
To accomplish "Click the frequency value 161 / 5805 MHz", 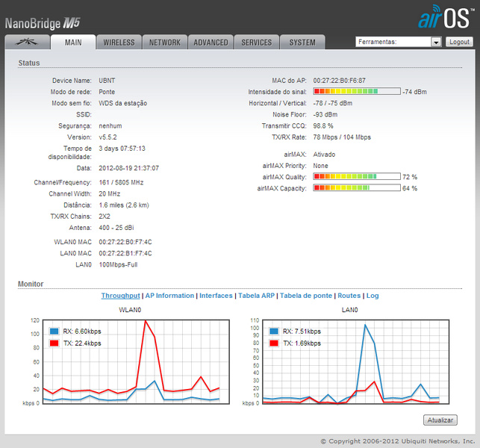I will (x=121, y=182).
